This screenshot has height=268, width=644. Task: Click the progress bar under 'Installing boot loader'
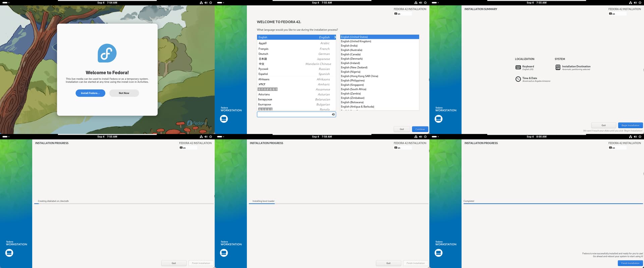(338, 204)
